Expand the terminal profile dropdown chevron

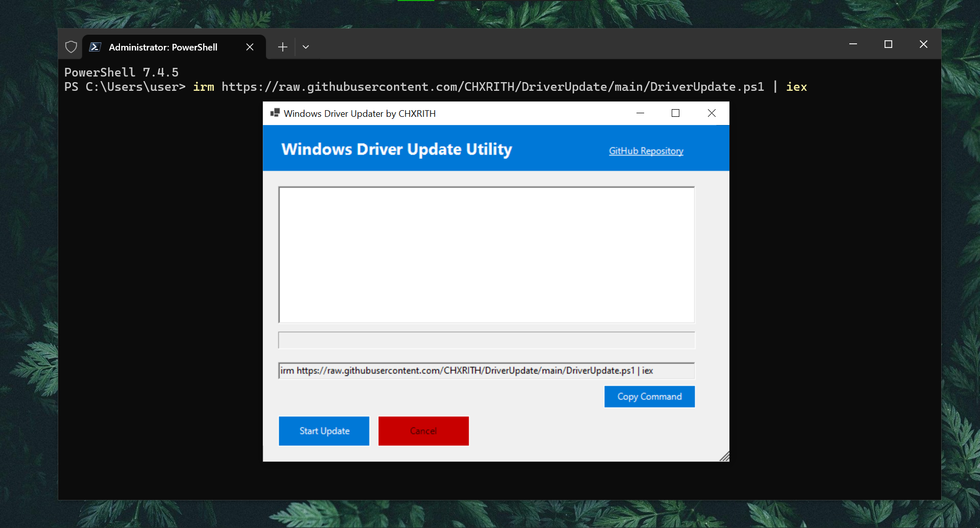[306, 47]
